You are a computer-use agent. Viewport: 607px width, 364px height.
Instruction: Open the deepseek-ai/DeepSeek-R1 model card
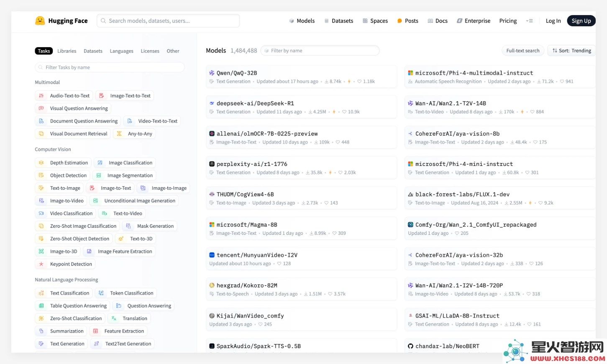pyautogui.click(x=301, y=107)
